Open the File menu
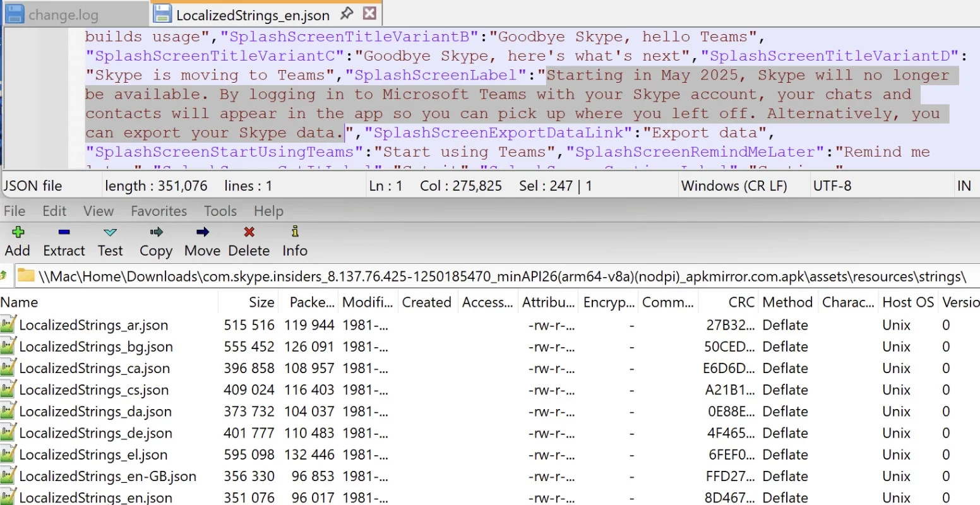Image resolution: width=980 pixels, height=505 pixels. click(15, 211)
